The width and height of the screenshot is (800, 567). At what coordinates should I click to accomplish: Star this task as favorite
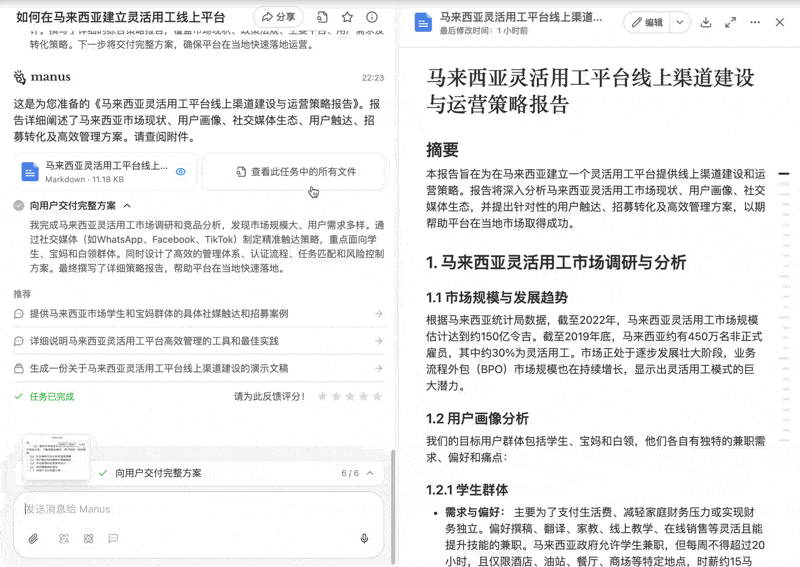[x=347, y=17]
